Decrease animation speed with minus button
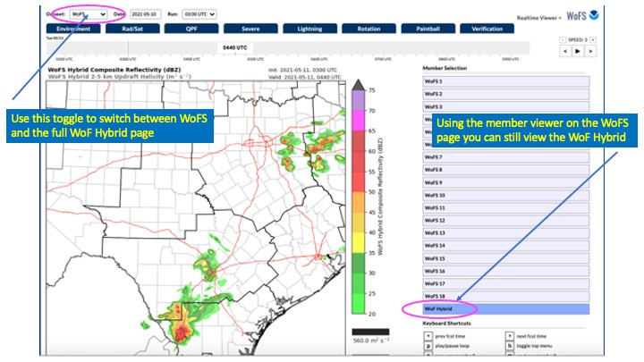The image size is (644, 362). pyautogui.click(x=563, y=40)
